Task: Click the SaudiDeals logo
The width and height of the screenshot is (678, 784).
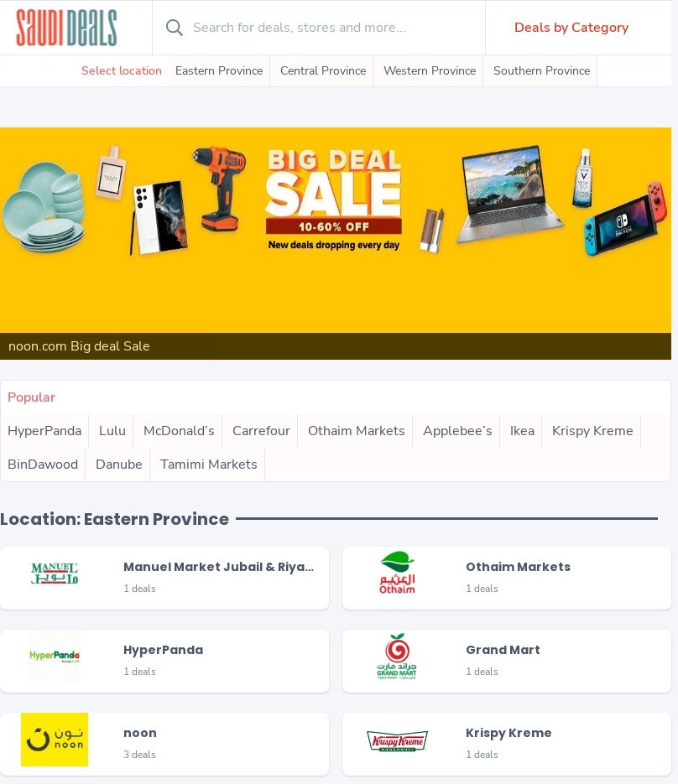Action: pos(66,28)
